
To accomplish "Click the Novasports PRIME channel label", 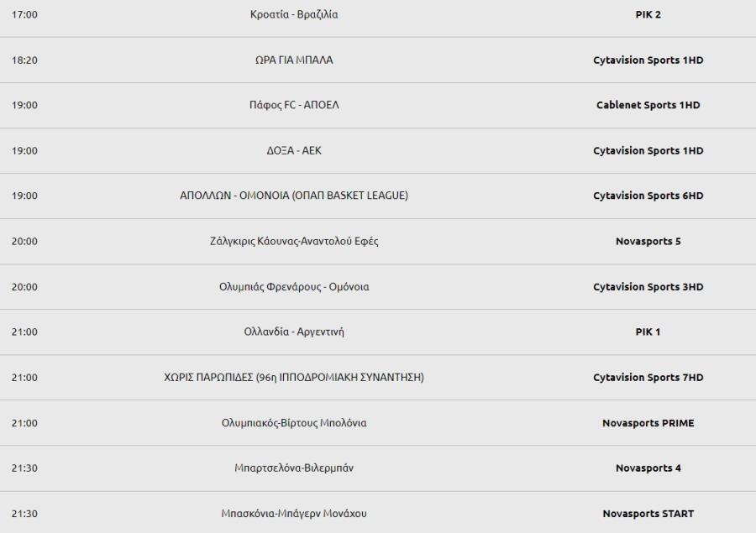I will [648, 423].
